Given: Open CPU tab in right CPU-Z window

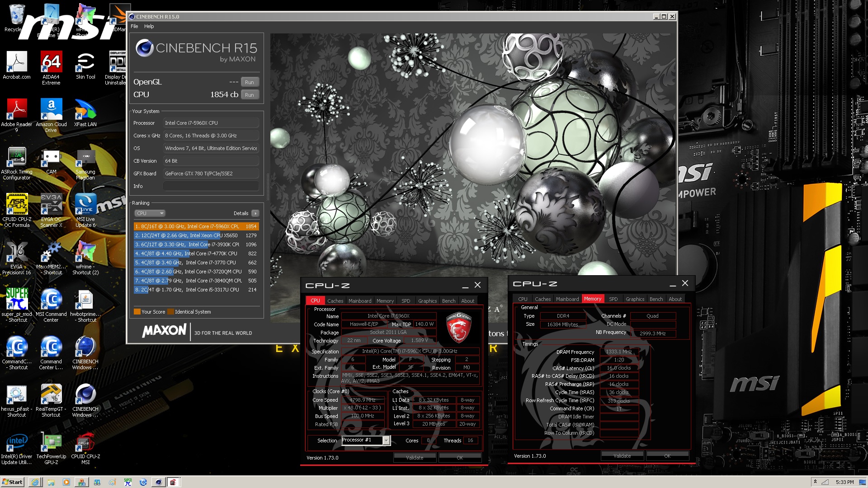Looking at the screenshot, I should (523, 299).
